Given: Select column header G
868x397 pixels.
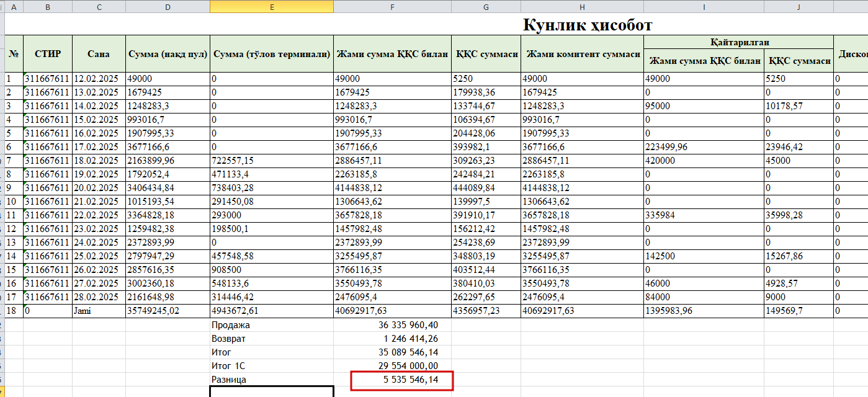Looking at the screenshot, I should click(486, 7).
